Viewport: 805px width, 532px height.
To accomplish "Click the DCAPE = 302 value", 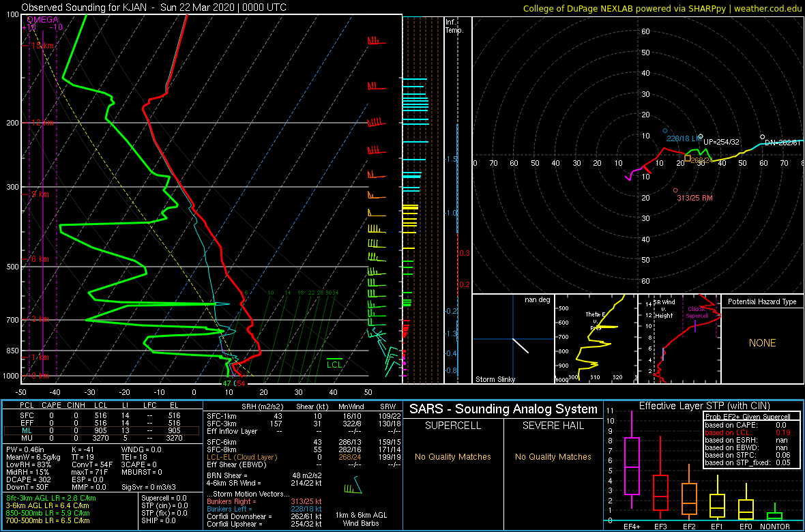I will tap(28, 481).
